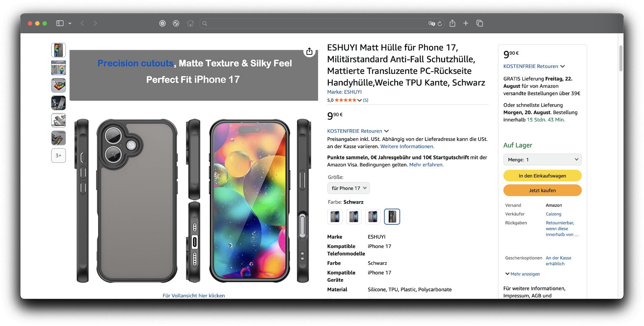Image resolution: width=644 pixels, height=326 pixels.
Task: Expand Mehr anzeigen in buy box
Action: [x=522, y=274]
